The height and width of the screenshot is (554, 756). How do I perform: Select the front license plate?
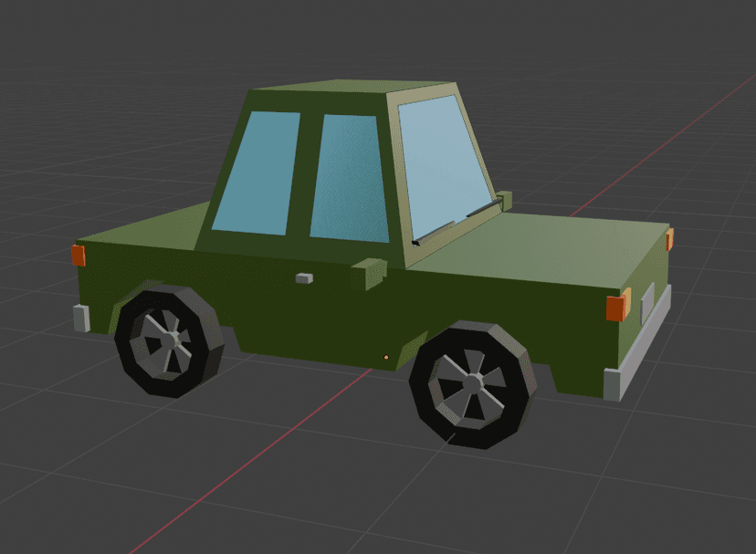pos(647,302)
